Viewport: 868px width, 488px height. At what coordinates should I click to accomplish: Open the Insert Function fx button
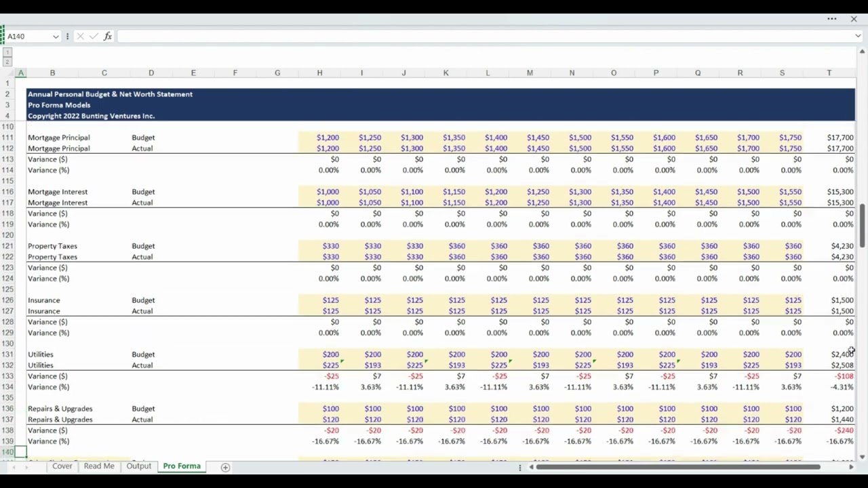108,37
